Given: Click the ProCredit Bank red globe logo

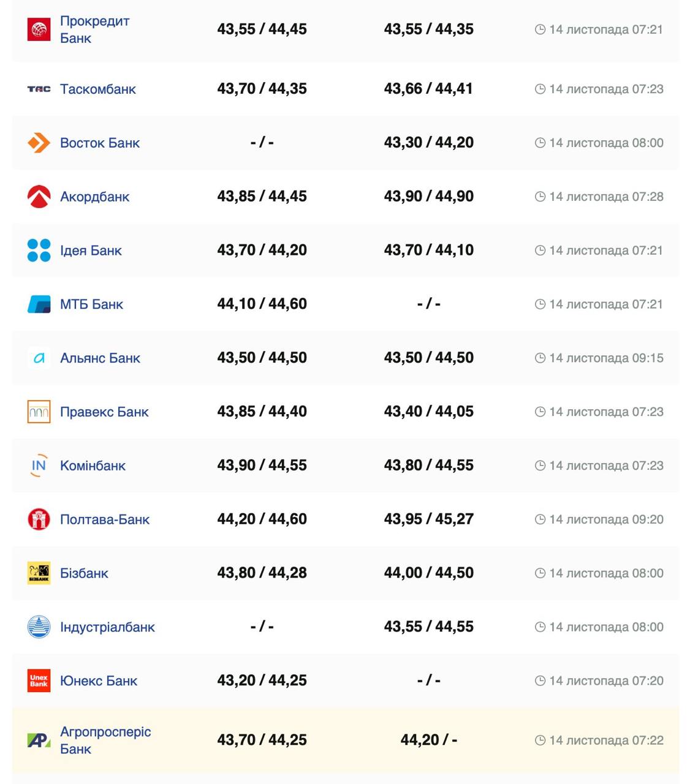Looking at the screenshot, I should (x=39, y=29).
